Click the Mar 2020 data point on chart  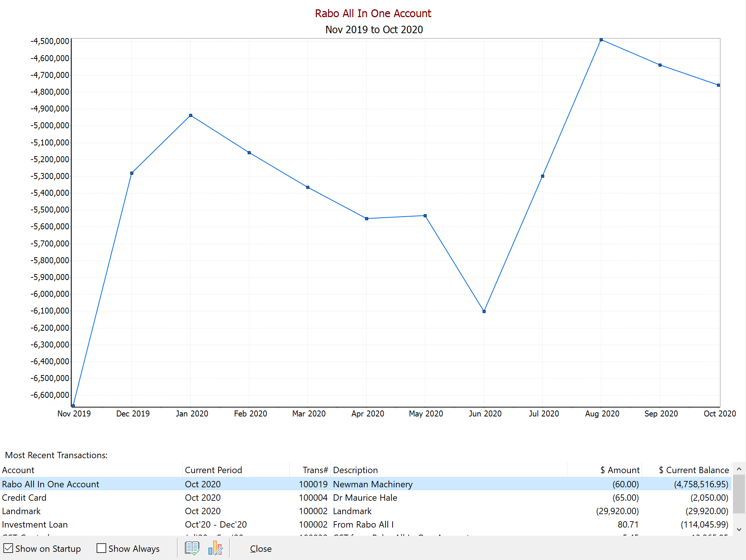308,187
